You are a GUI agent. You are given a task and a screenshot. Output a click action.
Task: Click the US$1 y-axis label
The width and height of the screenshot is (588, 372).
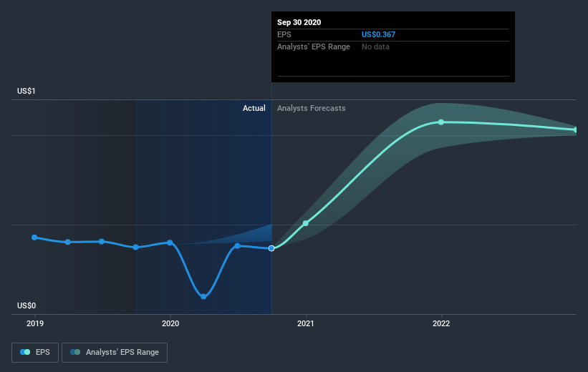tap(26, 91)
